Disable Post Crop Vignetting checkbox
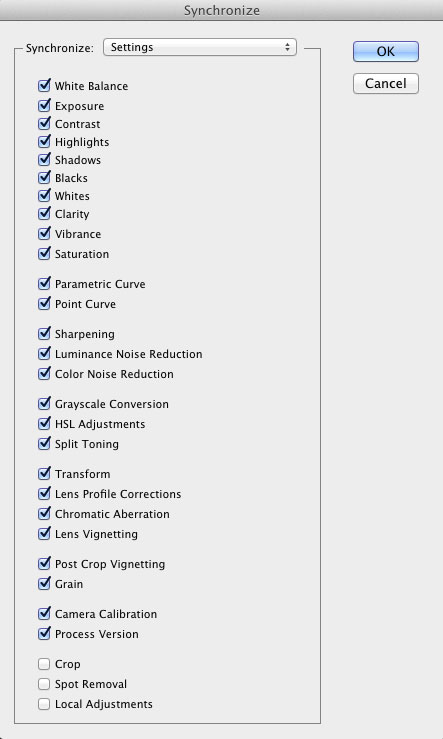 click(44, 564)
